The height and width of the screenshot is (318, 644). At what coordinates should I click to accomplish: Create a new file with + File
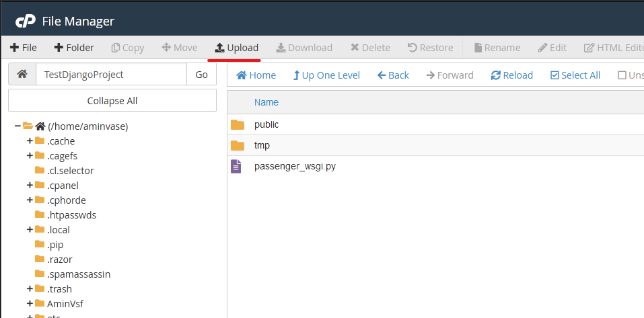pos(24,48)
